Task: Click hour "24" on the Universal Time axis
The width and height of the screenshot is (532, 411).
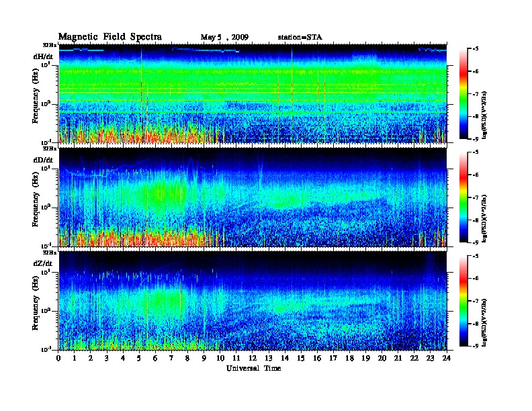Action: tap(447, 359)
